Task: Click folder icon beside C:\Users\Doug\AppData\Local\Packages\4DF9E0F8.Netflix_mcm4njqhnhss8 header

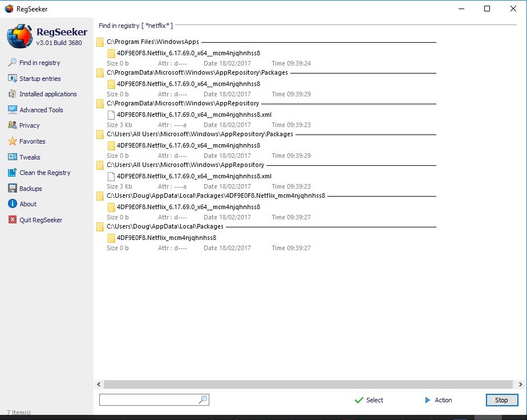Action: click(100, 196)
